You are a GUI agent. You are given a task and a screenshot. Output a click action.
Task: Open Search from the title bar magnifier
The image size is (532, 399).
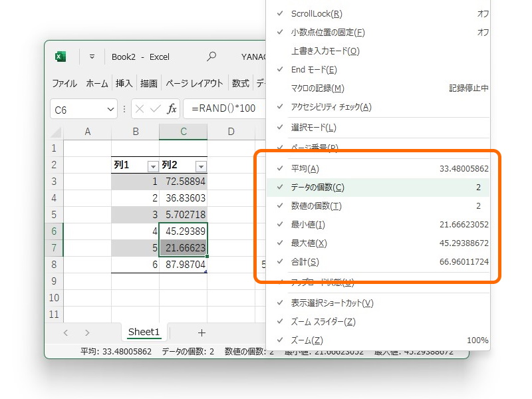point(211,57)
